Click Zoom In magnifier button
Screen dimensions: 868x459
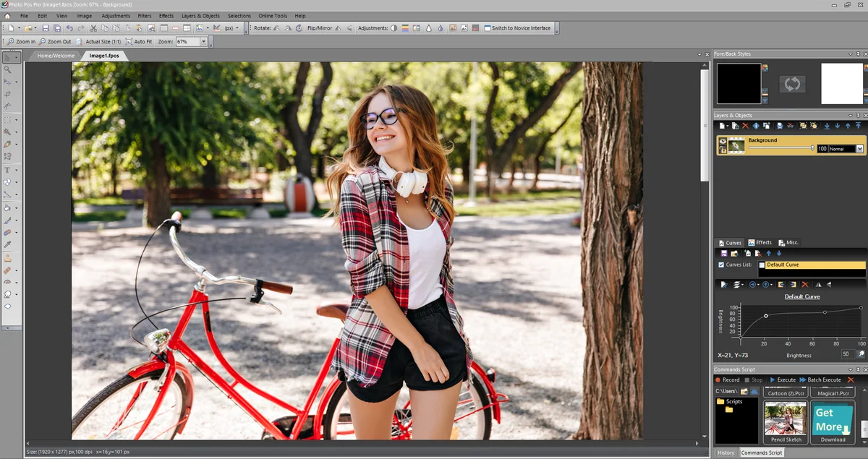[x=21, y=42]
